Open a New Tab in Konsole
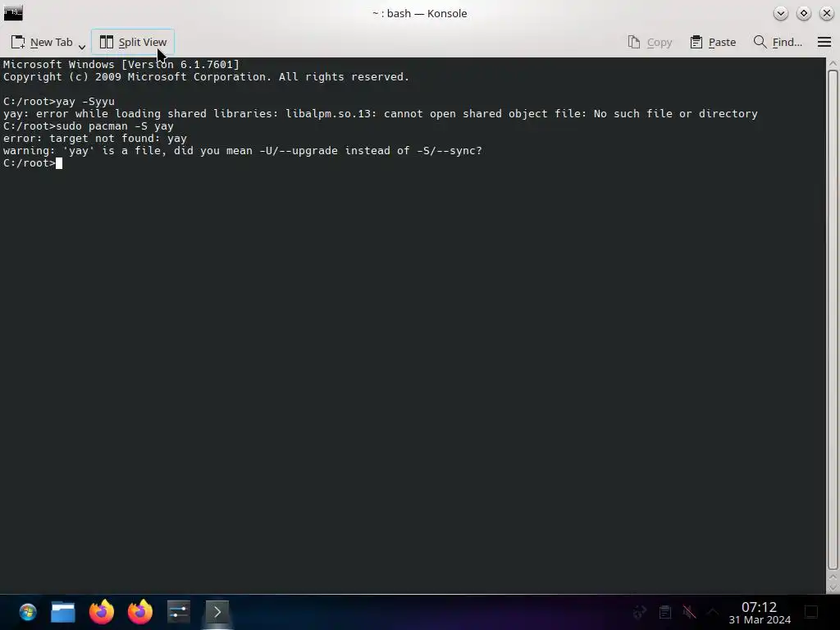The image size is (840, 630). (41, 43)
